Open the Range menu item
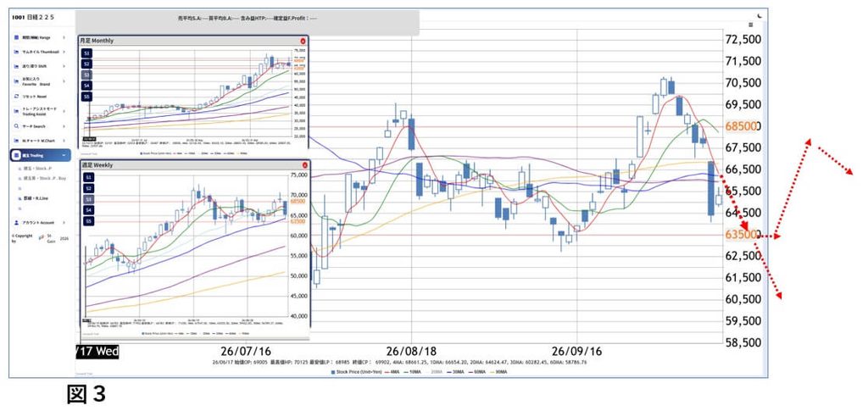868x411 pixels. pos(40,37)
